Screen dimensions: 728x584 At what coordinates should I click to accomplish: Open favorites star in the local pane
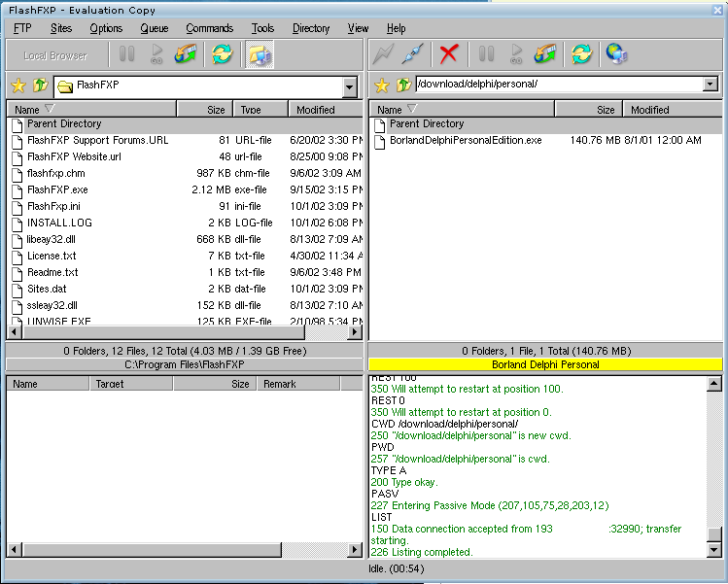[18, 86]
